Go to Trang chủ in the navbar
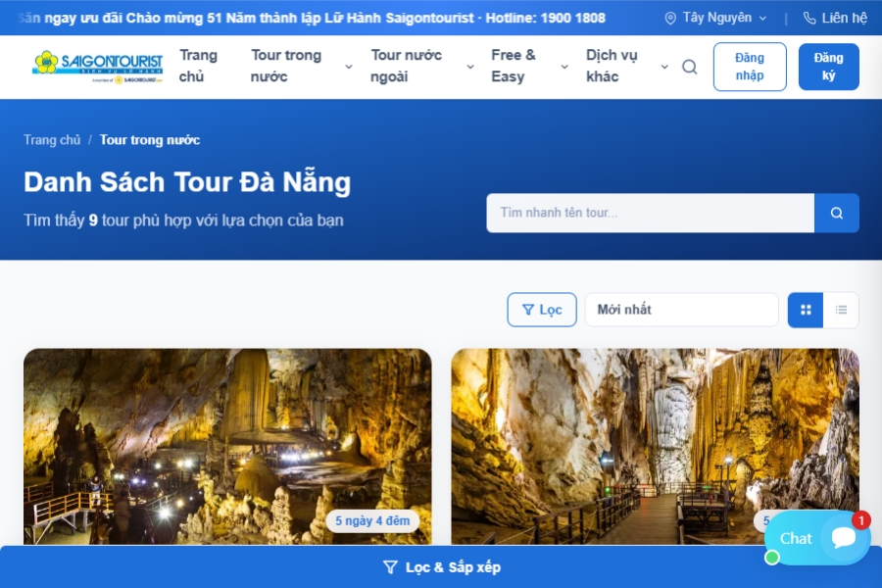 tap(198, 66)
